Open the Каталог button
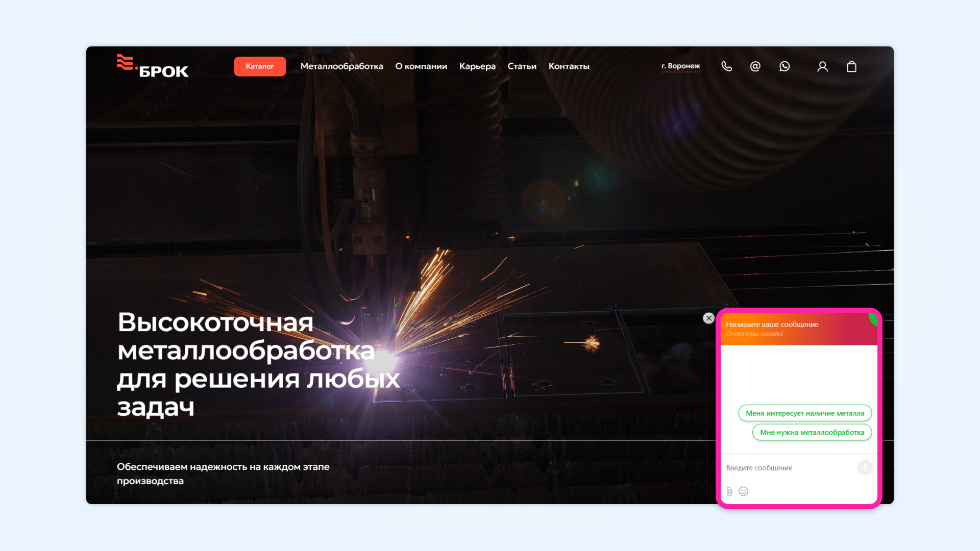Screen dimensions: 980x551 point(260,66)
